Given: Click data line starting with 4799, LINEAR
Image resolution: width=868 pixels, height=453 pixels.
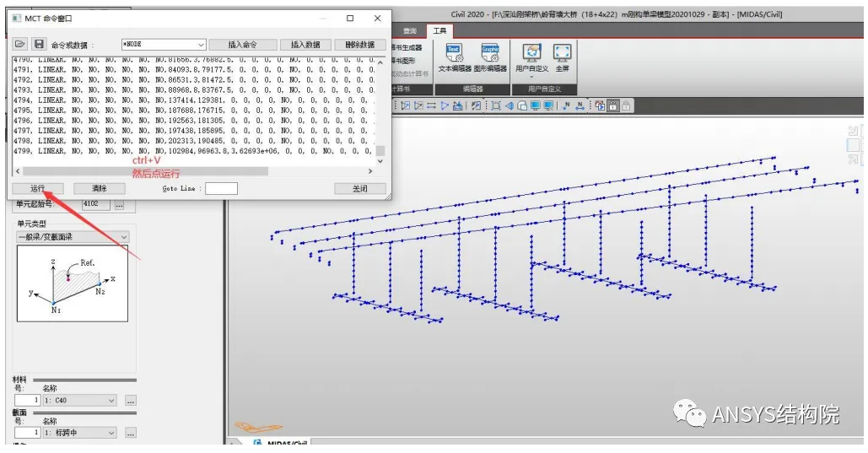Looking at the screenshot, I should (x=194, y=151).
